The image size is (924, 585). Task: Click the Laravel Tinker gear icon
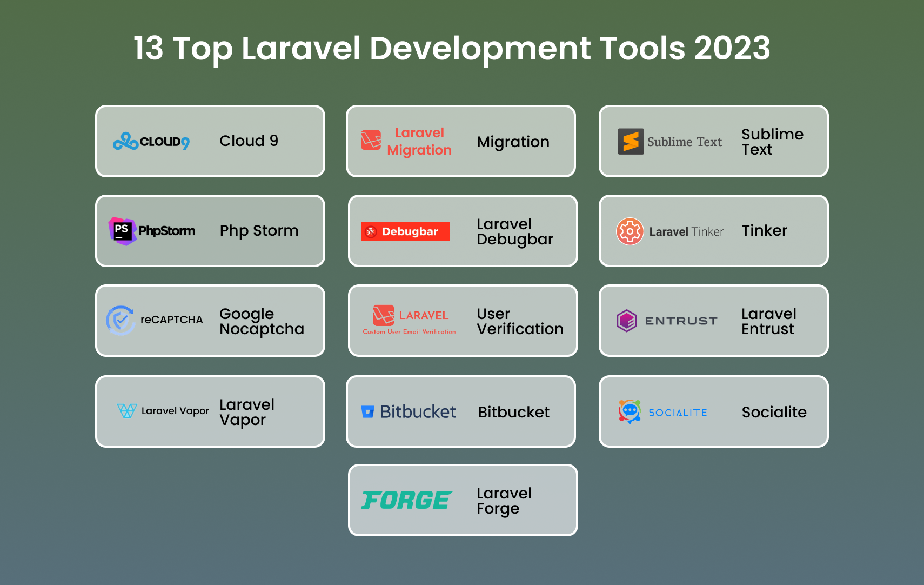tap(630, 231)
